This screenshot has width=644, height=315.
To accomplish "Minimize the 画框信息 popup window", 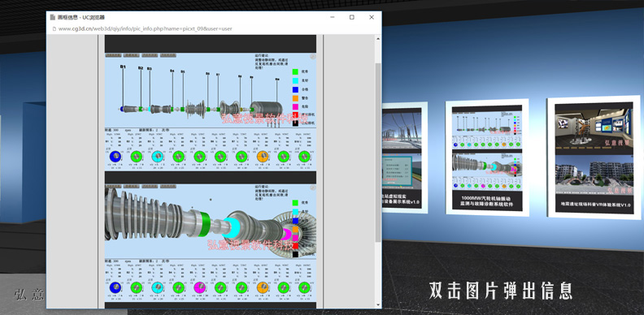I will click(333, 17).
